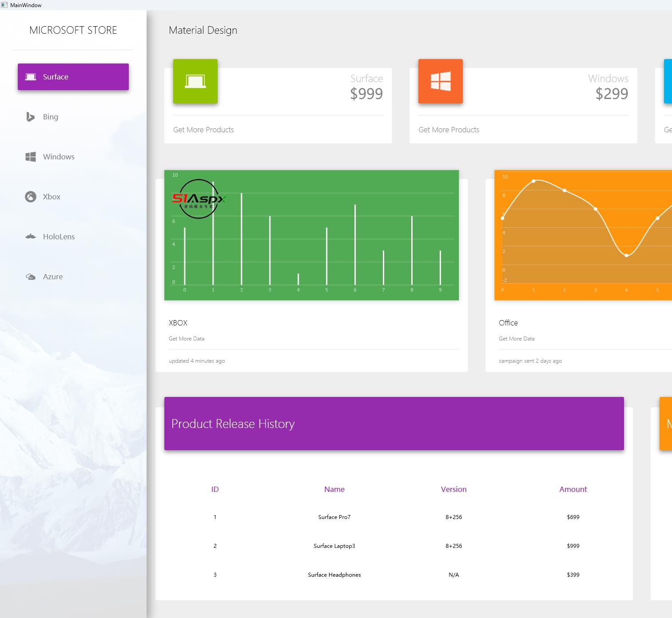Switch to the Windows menu item

click(x=73, y=157)
